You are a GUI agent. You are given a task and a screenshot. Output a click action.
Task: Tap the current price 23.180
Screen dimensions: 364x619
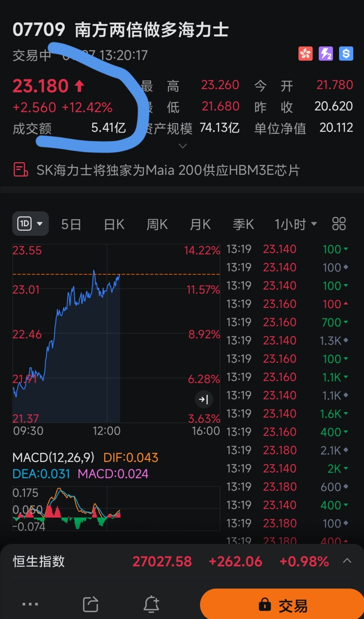pos(41,86)
